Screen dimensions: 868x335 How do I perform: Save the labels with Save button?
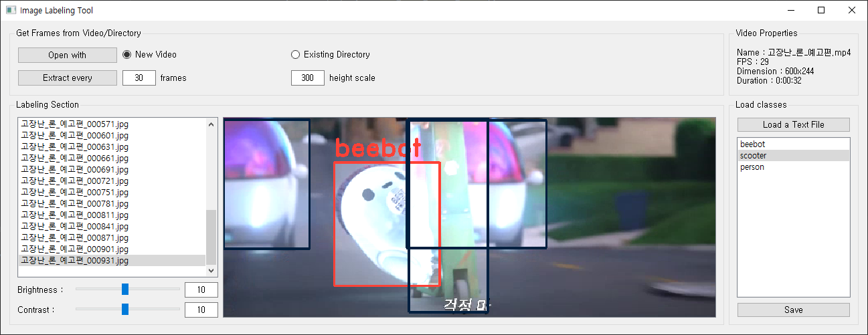(x=793, y=310)
